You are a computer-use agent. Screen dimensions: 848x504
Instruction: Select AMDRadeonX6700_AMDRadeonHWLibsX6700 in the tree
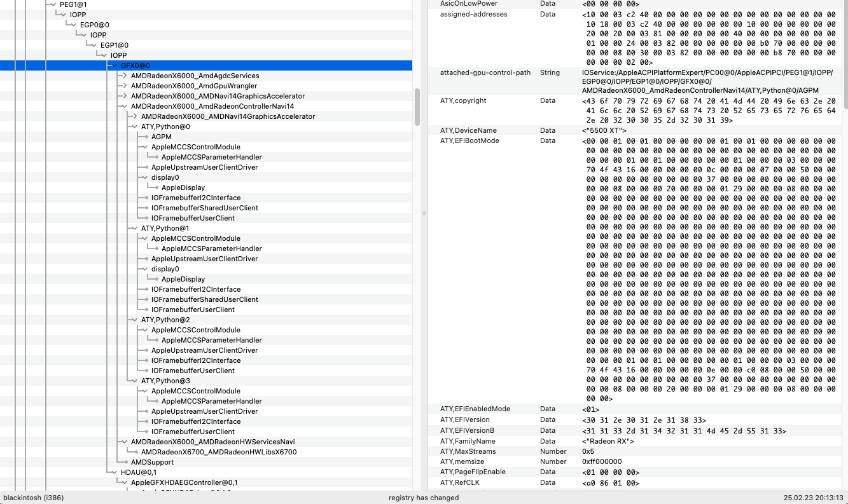[x=219, y=452]
